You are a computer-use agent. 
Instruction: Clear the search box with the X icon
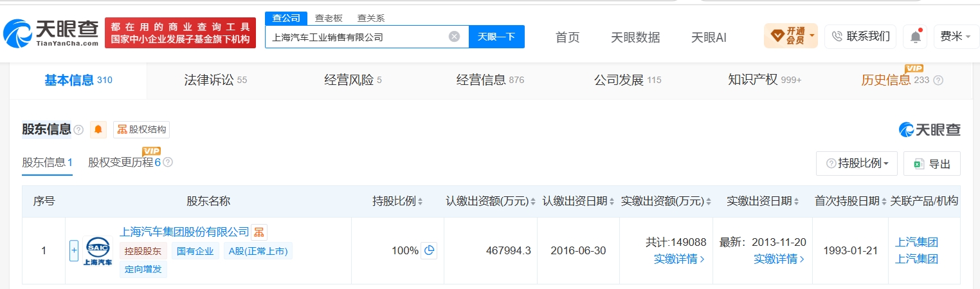pos(454,37)
